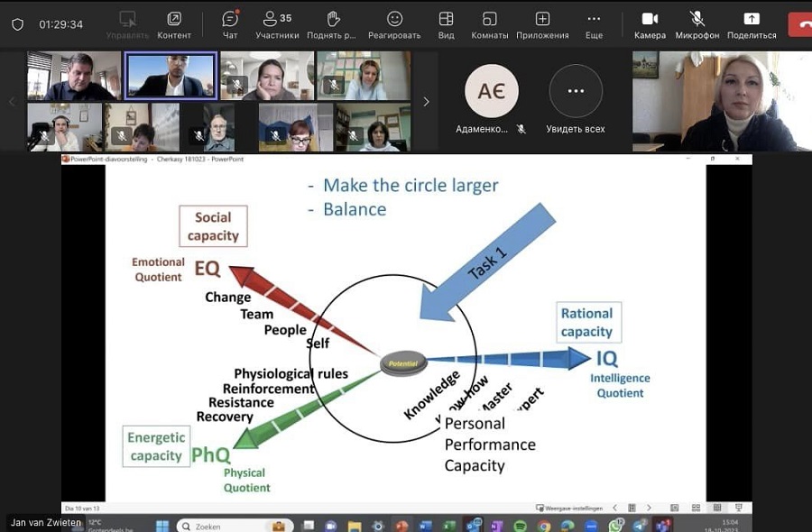Show the Участники list
Viewport: 812px width, 532px height.
[277, 25]
